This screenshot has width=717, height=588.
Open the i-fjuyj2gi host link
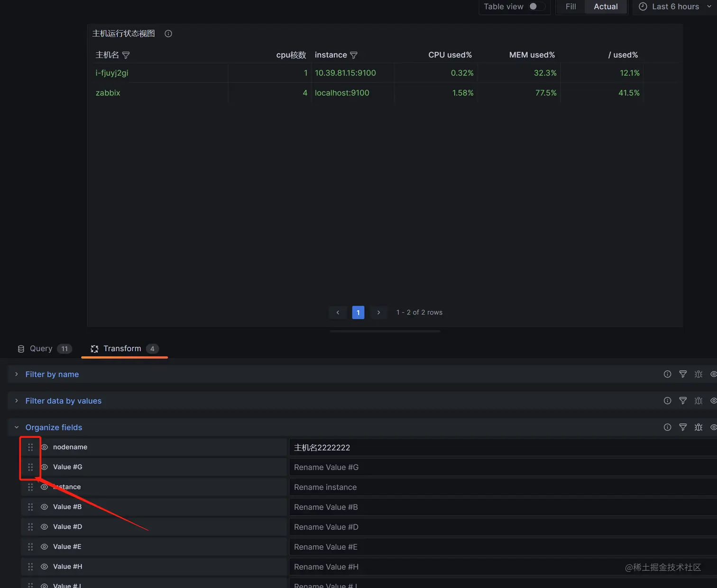click(112, 73)
